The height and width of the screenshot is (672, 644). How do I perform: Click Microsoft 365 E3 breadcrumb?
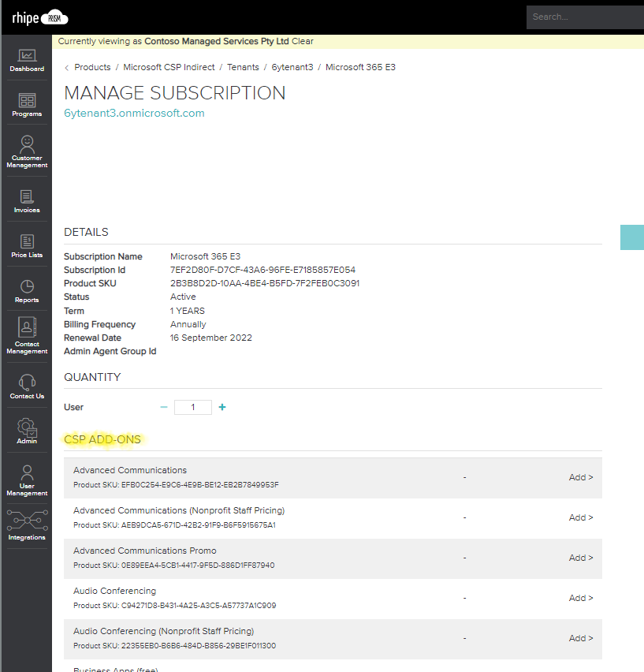click(x=360, y=67)
